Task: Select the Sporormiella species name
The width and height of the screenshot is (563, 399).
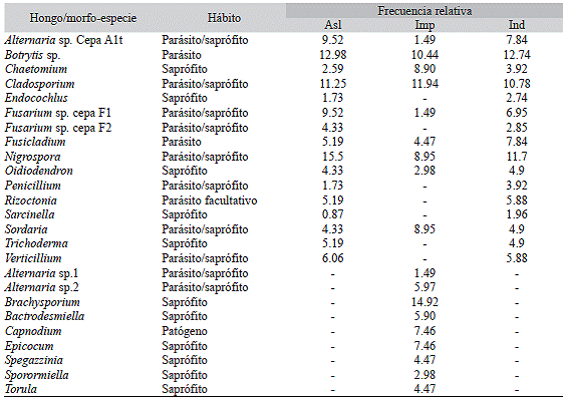Action: click(x=37, y=375)
